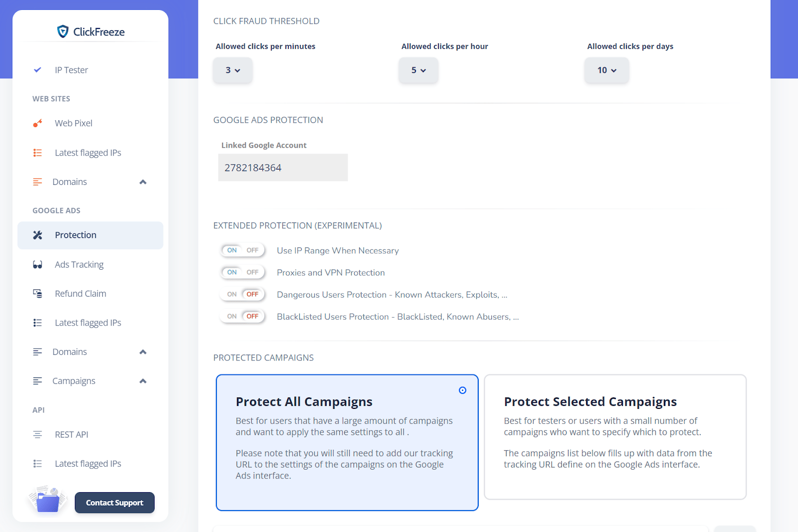Click the REST API list icon
The image size is (798, 532).
37,435
